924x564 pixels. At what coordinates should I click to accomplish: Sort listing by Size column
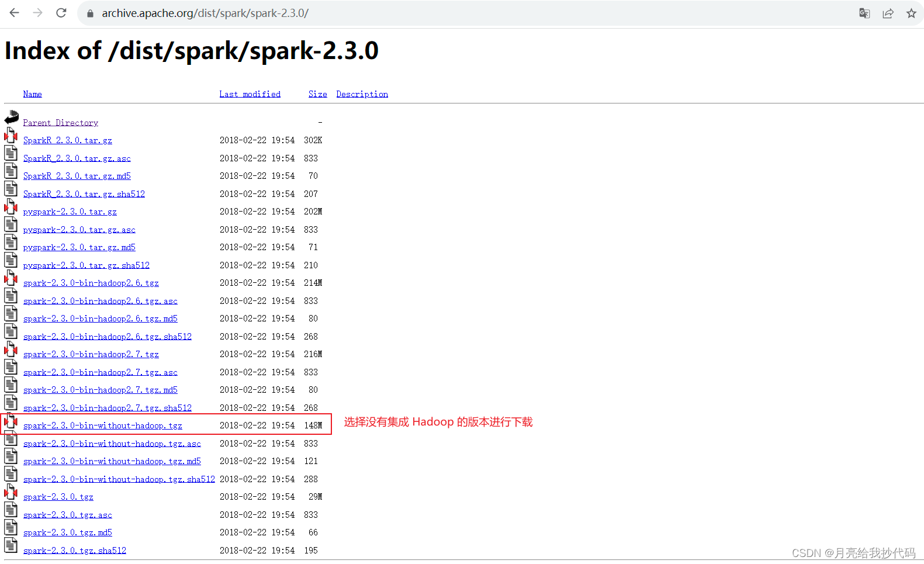[x=318, y=94]
